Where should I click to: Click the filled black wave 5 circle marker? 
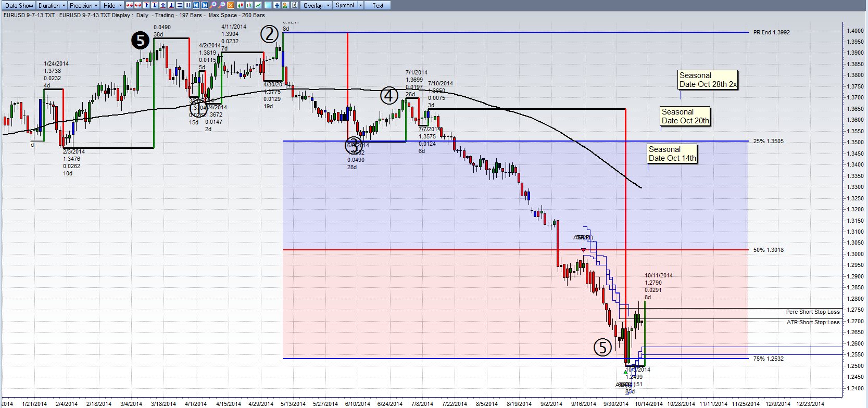(x=140, y=40)
